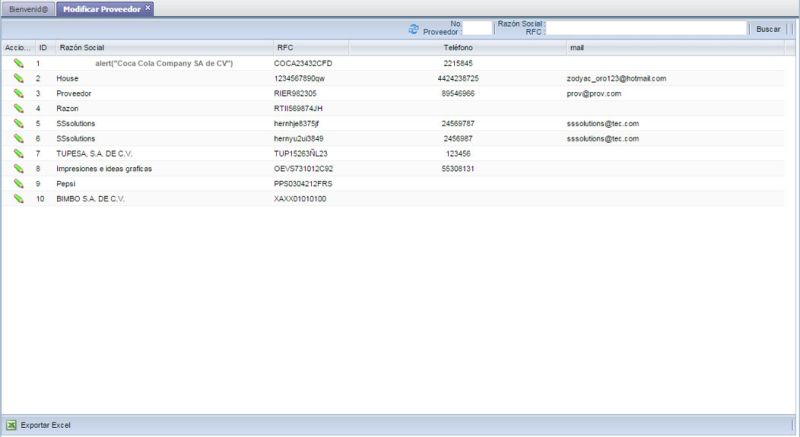Click edit pencil icon for Coca Cola row

(18, 63)
